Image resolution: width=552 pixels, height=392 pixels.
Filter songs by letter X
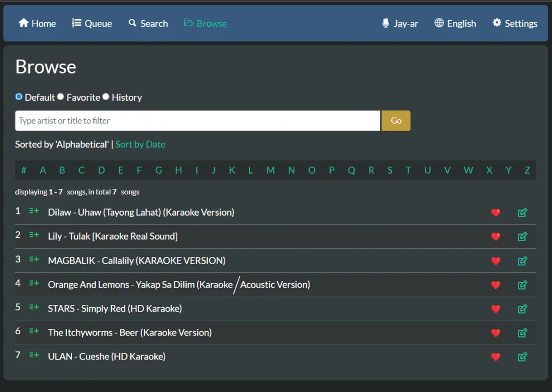[489, 170]
